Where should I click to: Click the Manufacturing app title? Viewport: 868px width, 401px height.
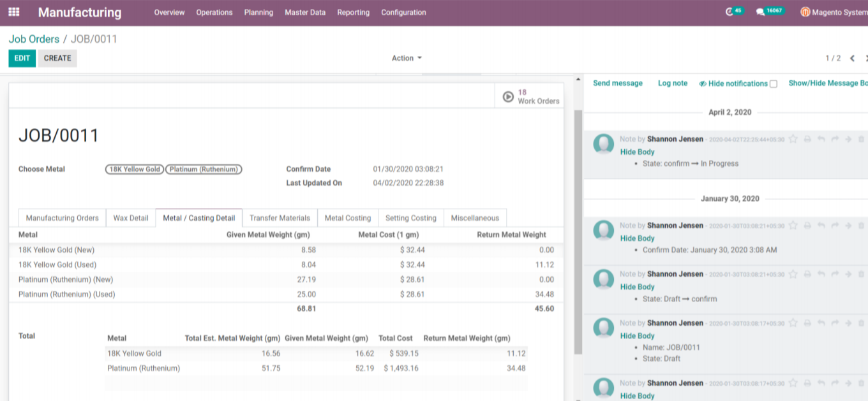[x=80, y=12]
